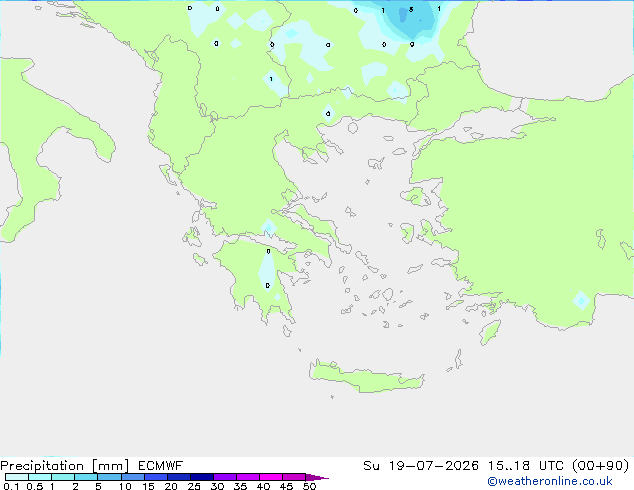Open the weatheronline.co.uk copyright link

pyautogui.click(x=550, y=481)
